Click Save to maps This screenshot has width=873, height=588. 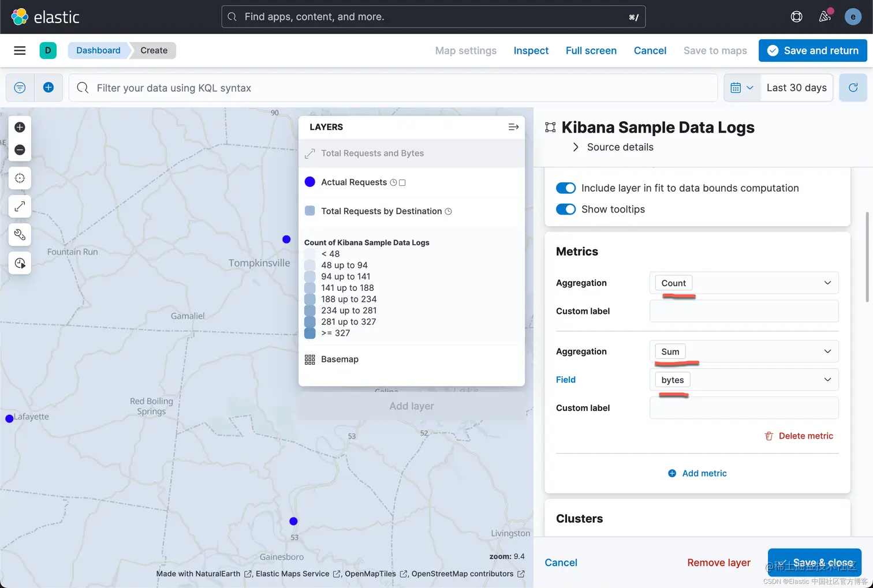715,51
